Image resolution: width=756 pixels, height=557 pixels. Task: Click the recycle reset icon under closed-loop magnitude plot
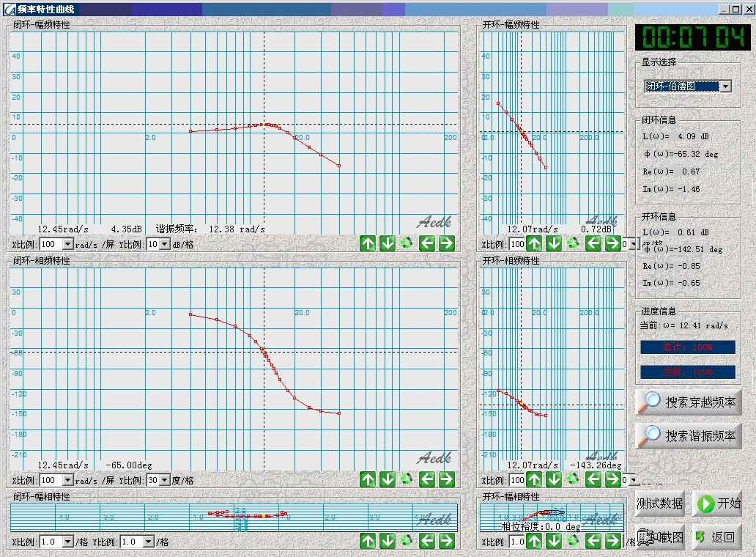[x=407, y=243]
